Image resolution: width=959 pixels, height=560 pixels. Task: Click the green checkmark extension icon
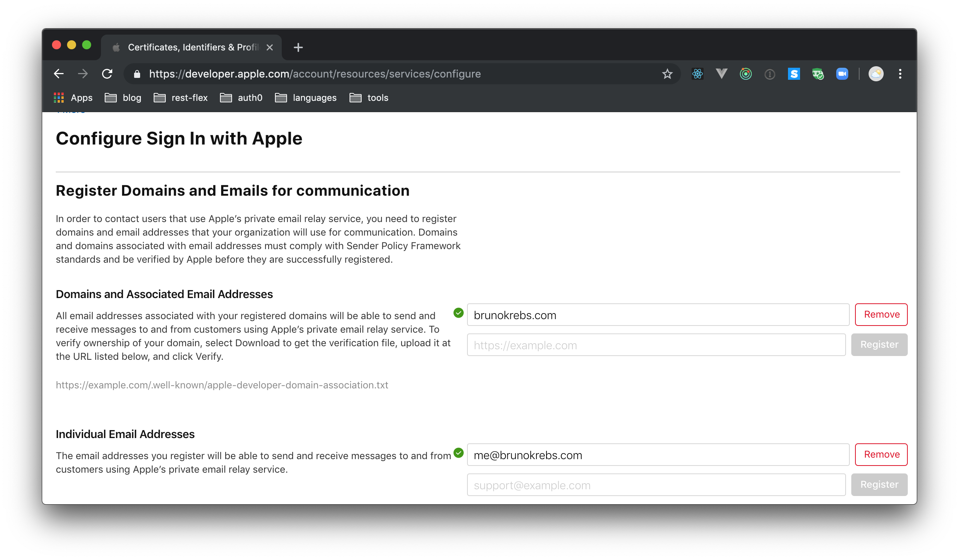[x=818, y=74]
